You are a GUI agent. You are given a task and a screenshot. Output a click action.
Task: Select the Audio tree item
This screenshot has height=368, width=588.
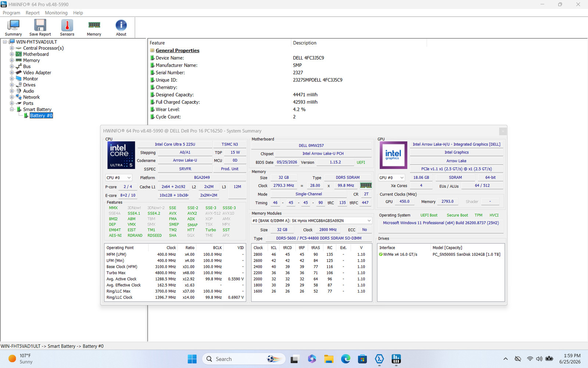coord(29,91)
